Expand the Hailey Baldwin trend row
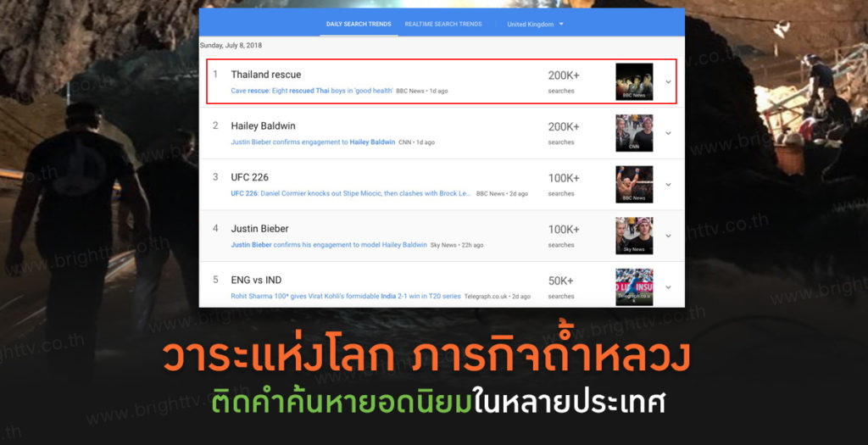The height and width of the screenshot is (445, 868). coord(668,133)
